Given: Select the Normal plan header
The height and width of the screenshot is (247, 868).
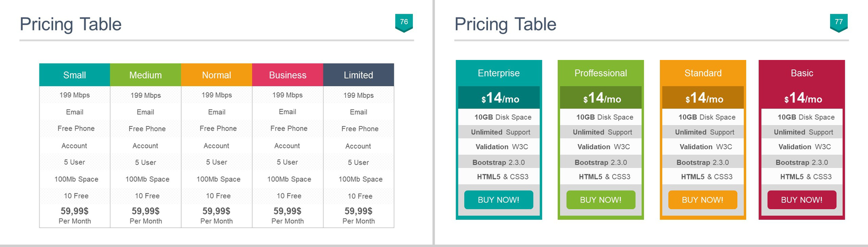Looking at the screenshot, I should tap(216, 75).
